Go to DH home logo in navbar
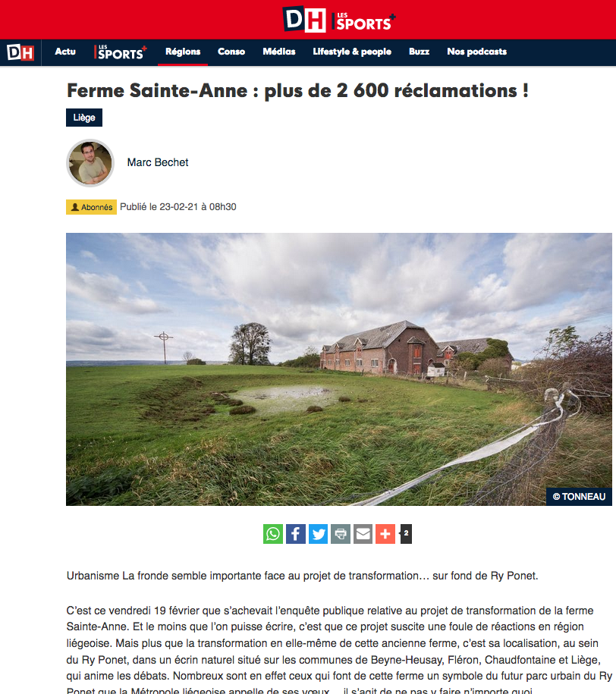This screenshot has width=616, height=694. point(20,52)
